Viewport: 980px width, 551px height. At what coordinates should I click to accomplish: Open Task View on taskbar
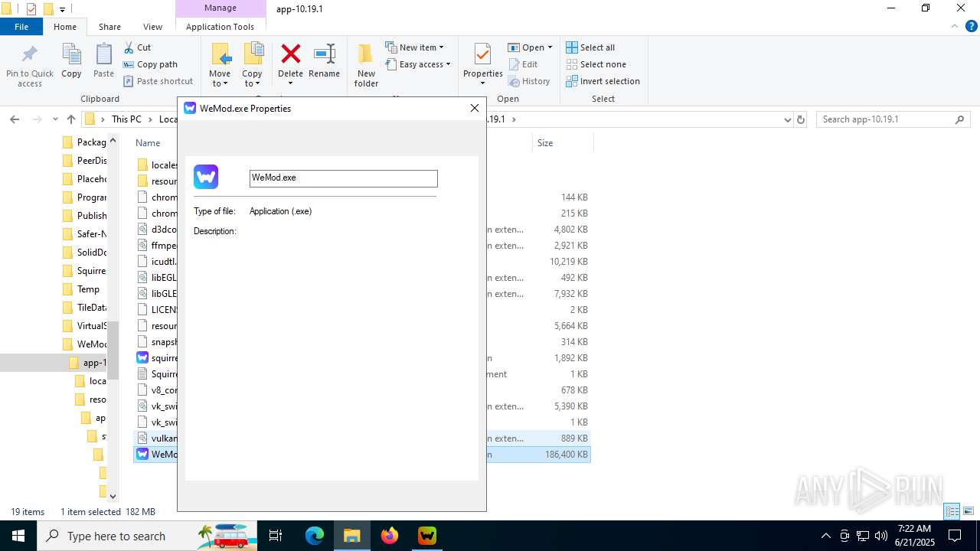pyautogui.click(x=276, y=536)
